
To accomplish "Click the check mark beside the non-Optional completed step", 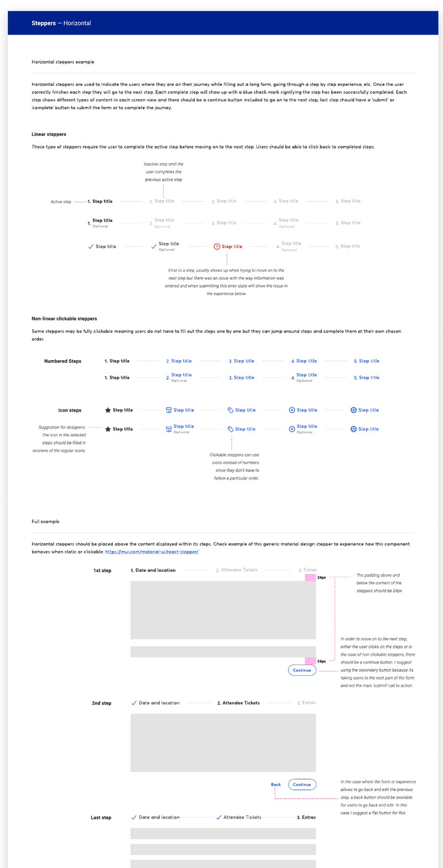I will (91, 246).
